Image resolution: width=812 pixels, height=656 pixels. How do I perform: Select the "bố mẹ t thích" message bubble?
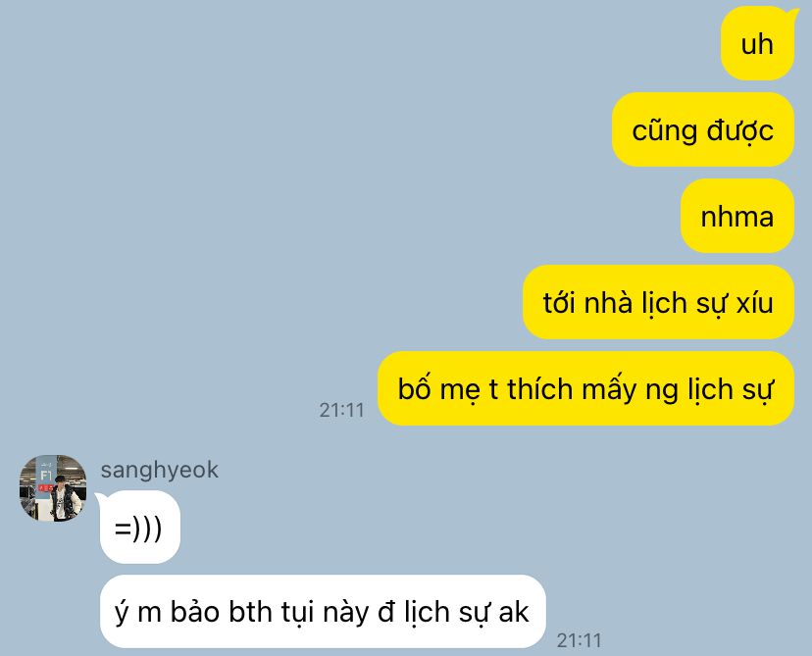pyautogui.click(x=585, y=388)
